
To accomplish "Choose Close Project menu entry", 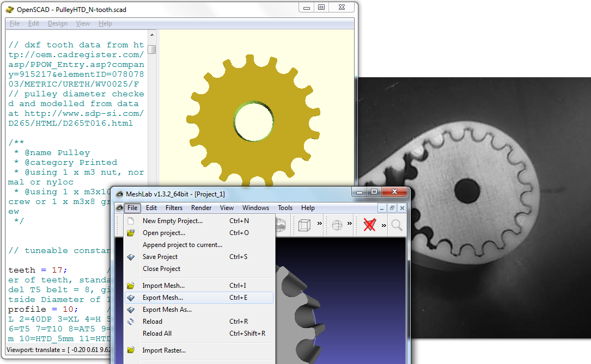I will coord(199,269).
